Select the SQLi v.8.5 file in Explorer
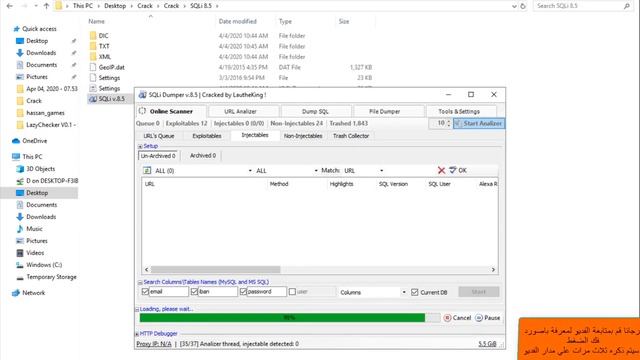This screenshot has height=360, width=640. [111, 99]
